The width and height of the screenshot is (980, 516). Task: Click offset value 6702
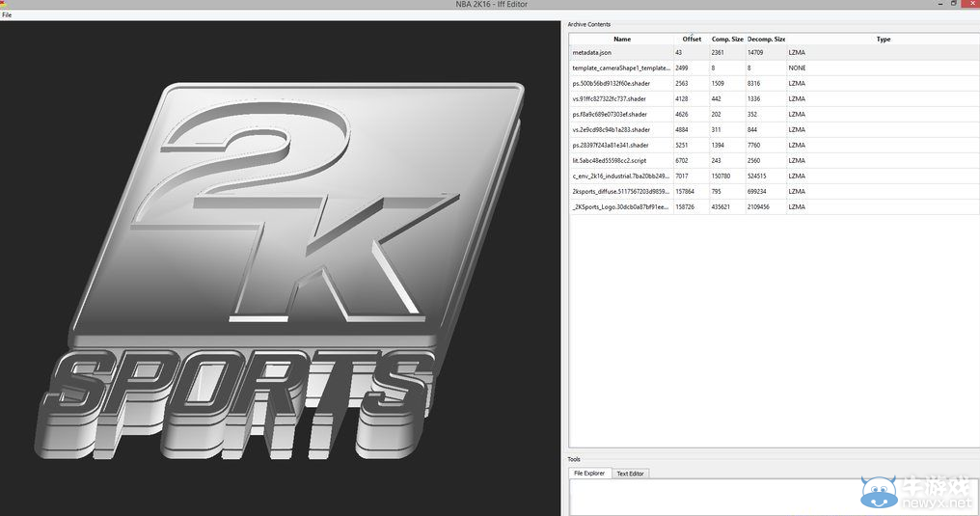tap(682, 160)
